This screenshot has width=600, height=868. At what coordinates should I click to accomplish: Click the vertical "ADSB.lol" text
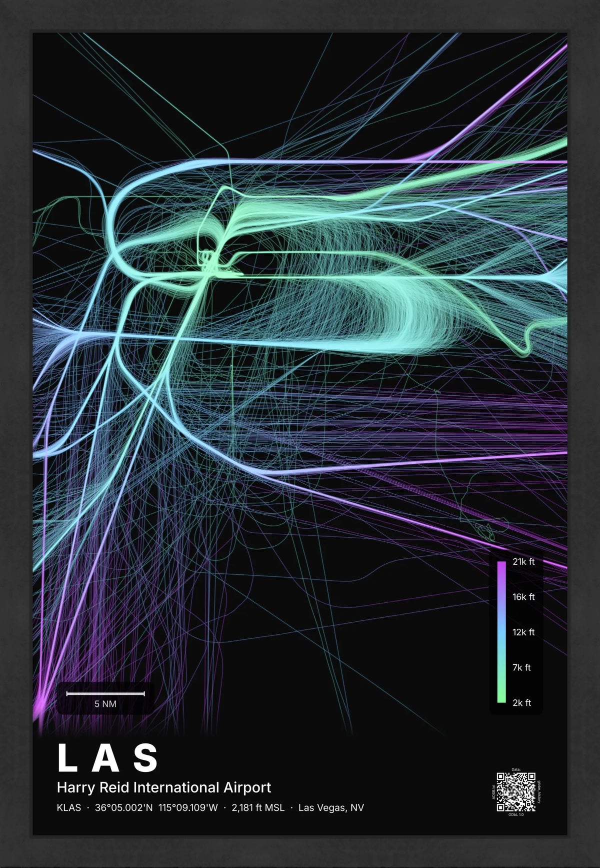pos(493,792)
